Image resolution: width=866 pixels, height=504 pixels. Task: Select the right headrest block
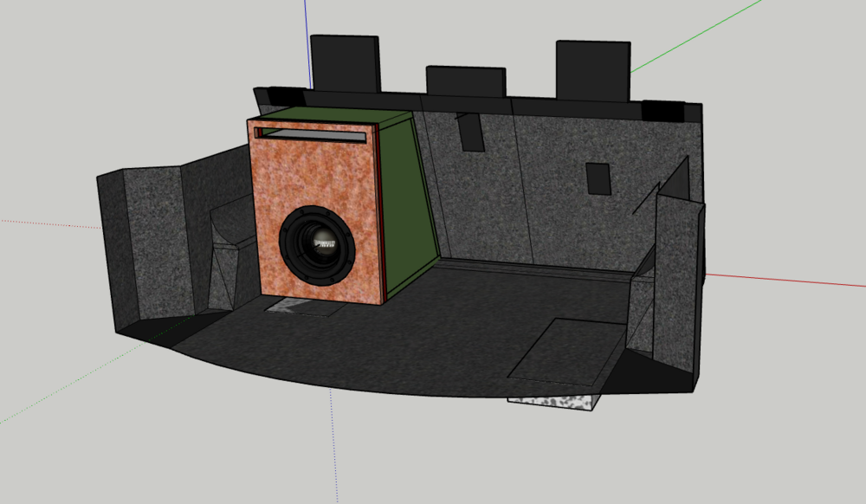(x=593, y=71)
